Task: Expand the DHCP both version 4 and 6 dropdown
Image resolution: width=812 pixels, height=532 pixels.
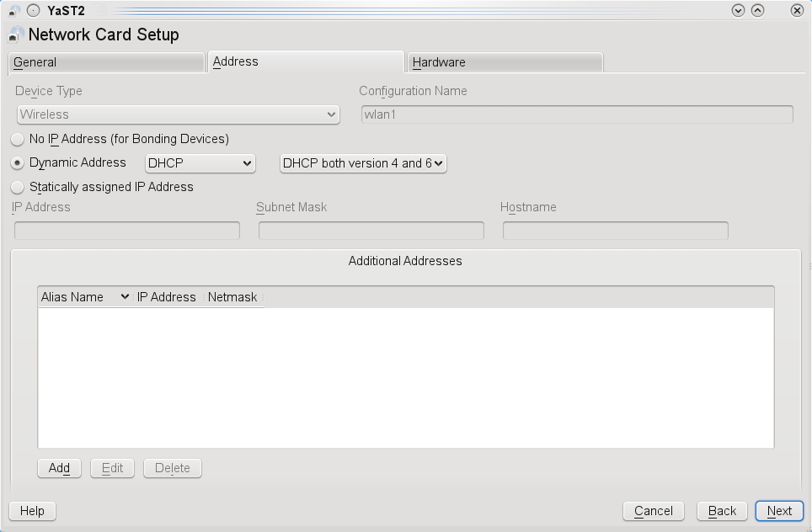Action: click(x=362, y=163)
